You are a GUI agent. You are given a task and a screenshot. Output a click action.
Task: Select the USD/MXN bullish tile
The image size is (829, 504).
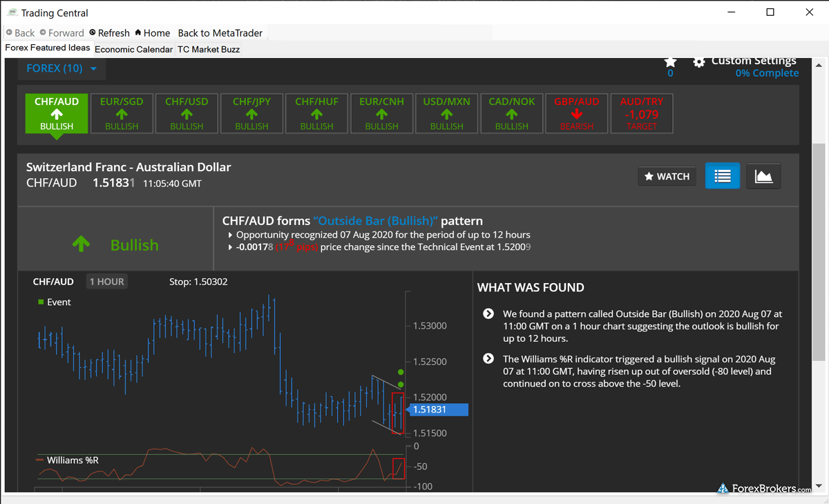[446, 113]
